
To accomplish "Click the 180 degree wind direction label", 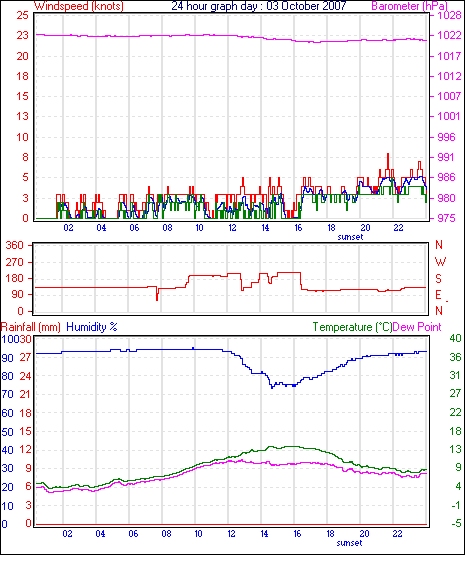I will click(15, 279).
